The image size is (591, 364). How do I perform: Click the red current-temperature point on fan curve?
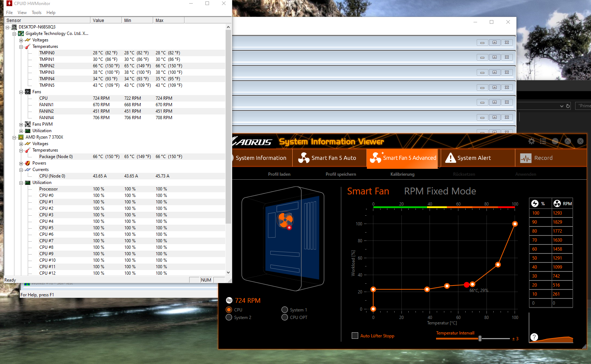tap(467, 285)
